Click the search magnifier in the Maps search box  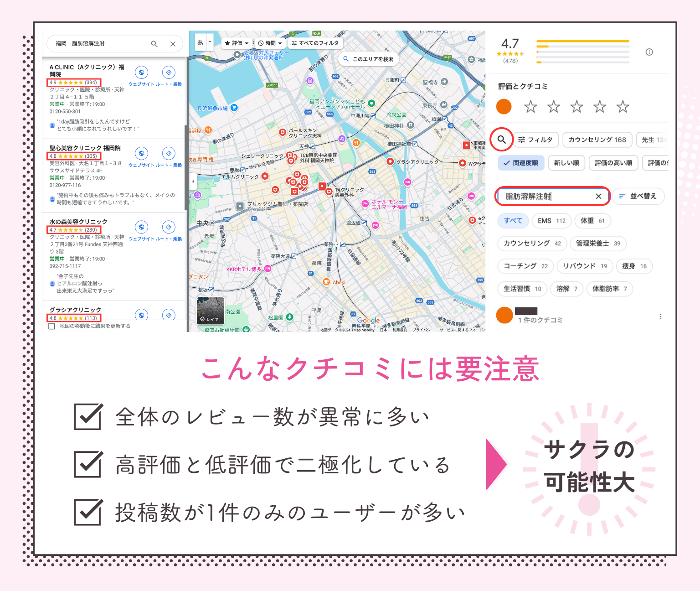[x=154, y=44]
